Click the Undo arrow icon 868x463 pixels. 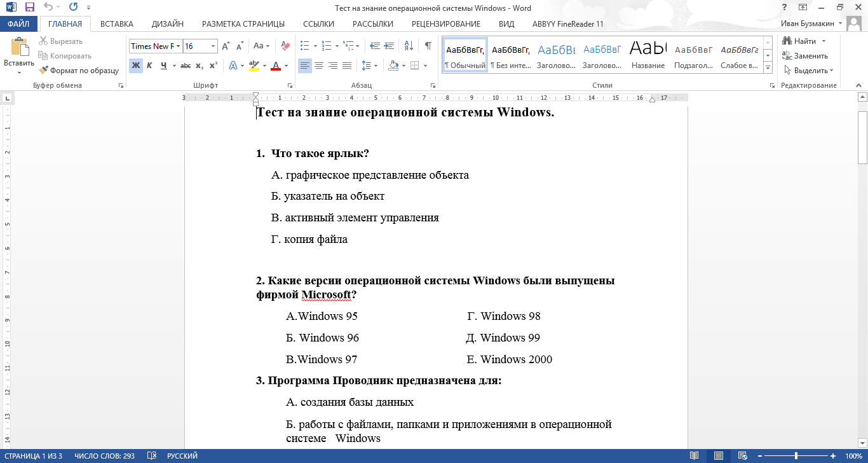(x=49, y=8)
